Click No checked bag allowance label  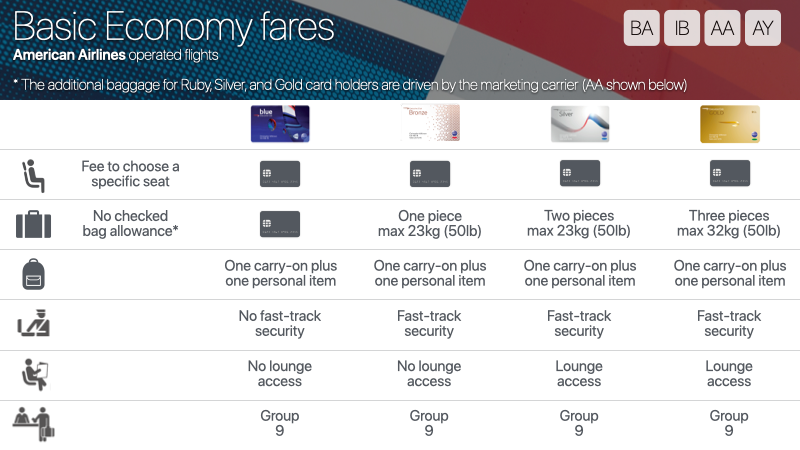click(130, 223)
